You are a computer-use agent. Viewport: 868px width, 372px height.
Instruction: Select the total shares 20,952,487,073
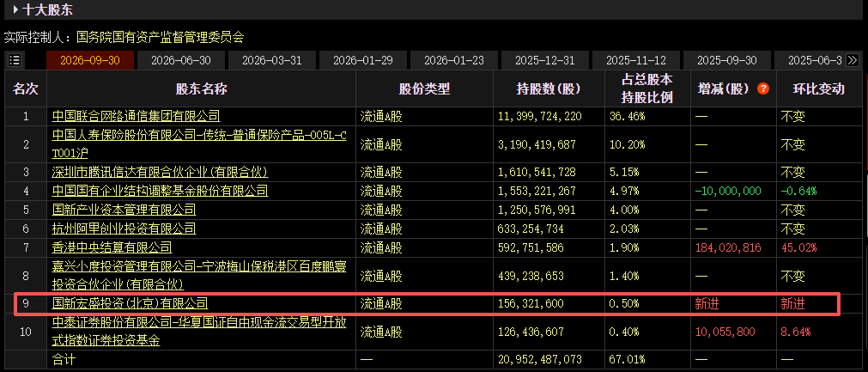[540, 360]
